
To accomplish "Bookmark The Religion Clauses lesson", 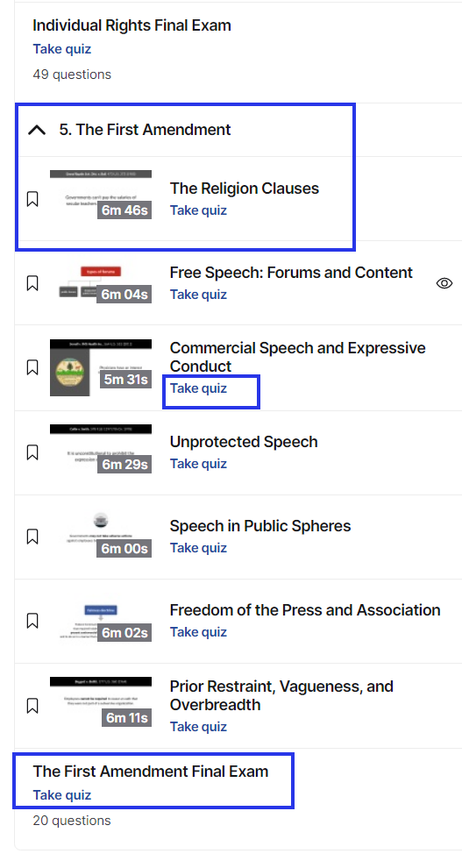I will click(x=32, y=199).
